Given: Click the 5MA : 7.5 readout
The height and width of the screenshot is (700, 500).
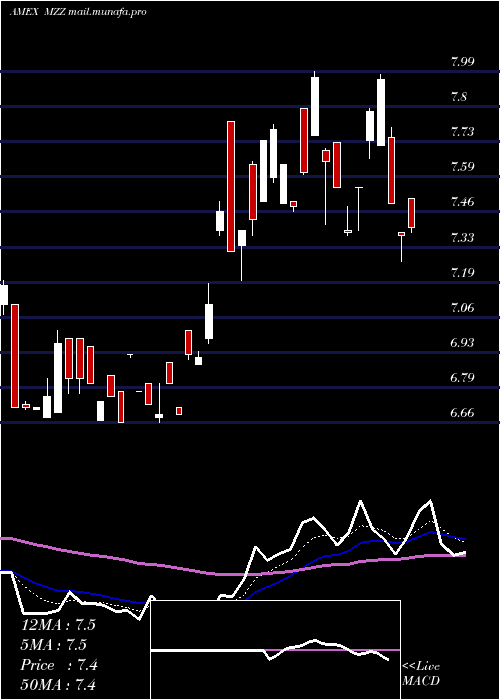Looking at the screenshot, I should point(54,645).
